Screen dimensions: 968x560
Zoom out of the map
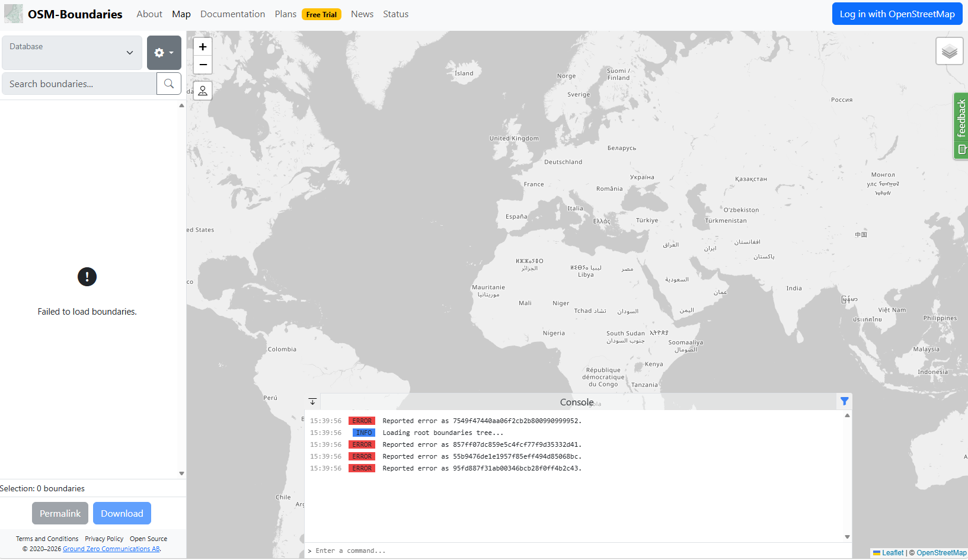[203, 65]
